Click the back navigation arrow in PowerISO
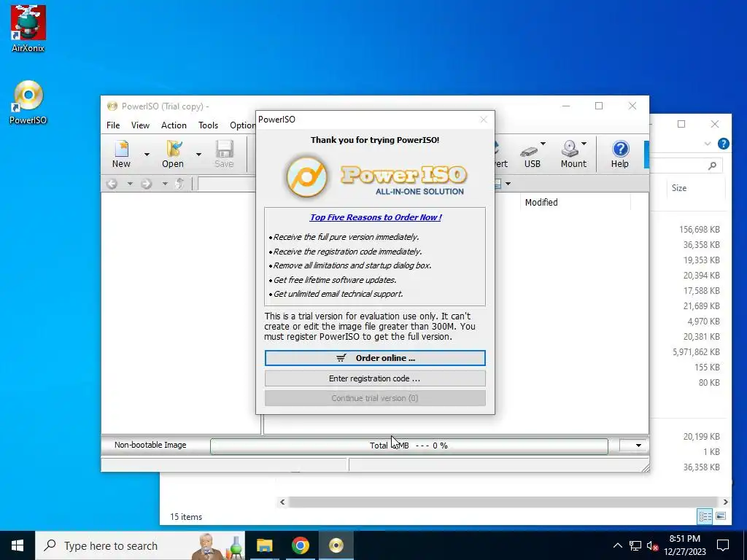 pos(112,183)
